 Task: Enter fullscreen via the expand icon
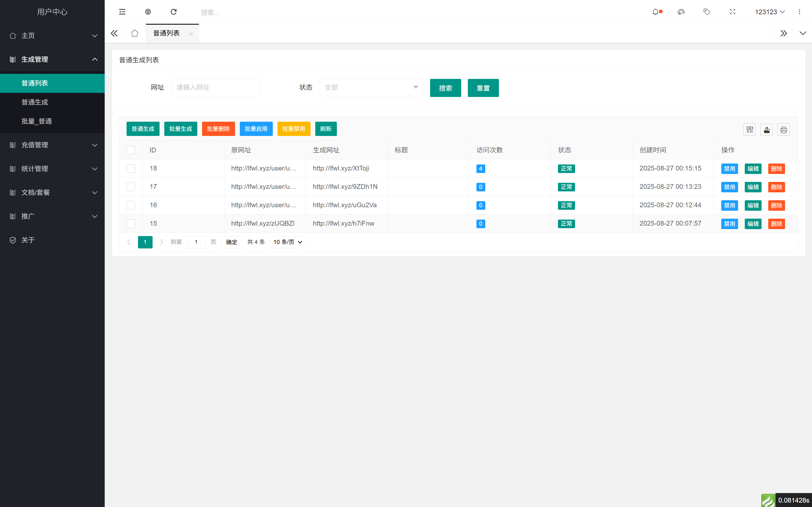[732, 12]
